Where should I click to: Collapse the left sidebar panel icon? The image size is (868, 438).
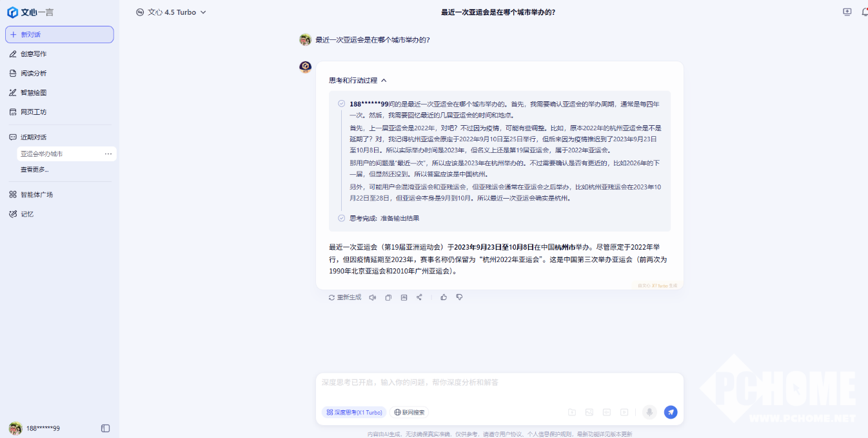(x=106, y=428)
